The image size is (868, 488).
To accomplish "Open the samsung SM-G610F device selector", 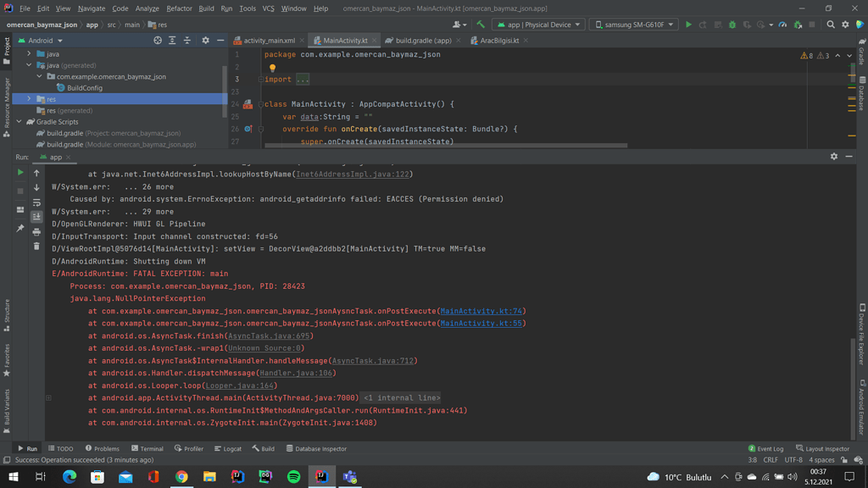I will [x=632, y=25].
